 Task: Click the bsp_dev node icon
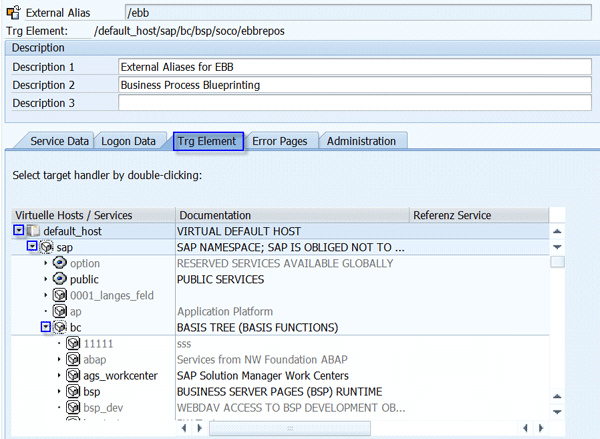point(73,407)
